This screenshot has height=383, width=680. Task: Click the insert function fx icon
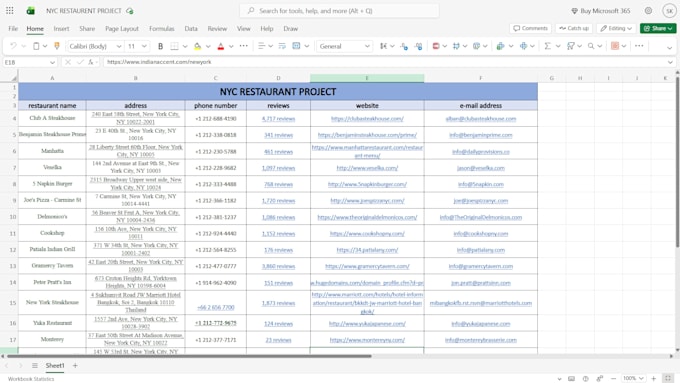point(91,62)
